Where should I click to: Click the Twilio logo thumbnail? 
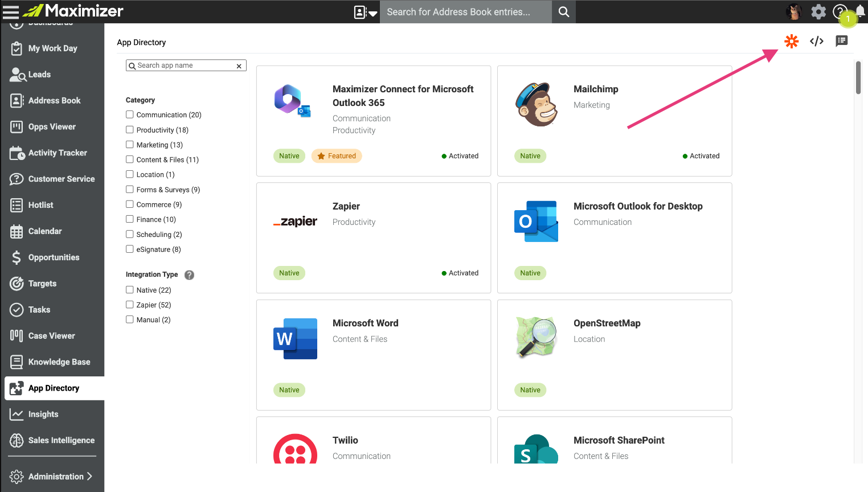[x=295, y=449]
